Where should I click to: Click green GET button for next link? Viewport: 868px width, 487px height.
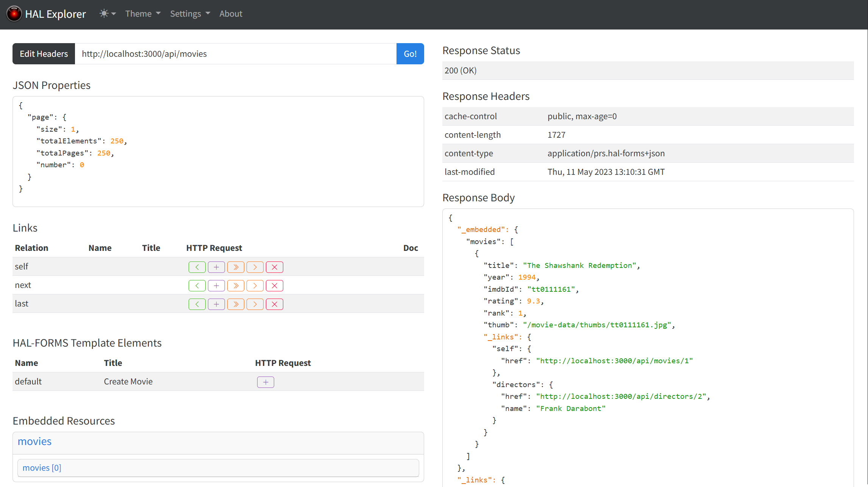coord(197,286)
